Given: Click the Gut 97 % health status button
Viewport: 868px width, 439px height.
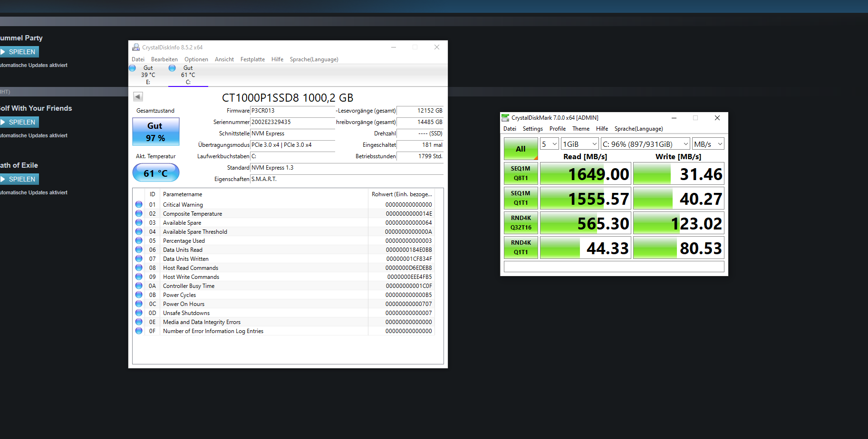Looking at the screenshot, I should click(156, 132).
